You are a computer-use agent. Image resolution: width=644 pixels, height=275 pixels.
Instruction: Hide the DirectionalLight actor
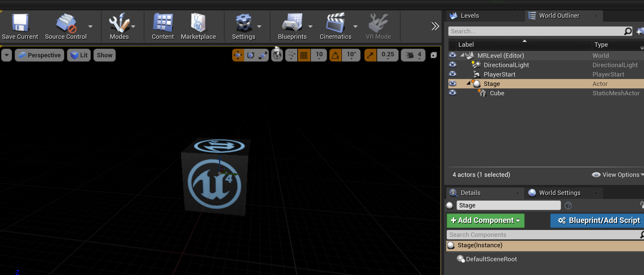[453, 65]
